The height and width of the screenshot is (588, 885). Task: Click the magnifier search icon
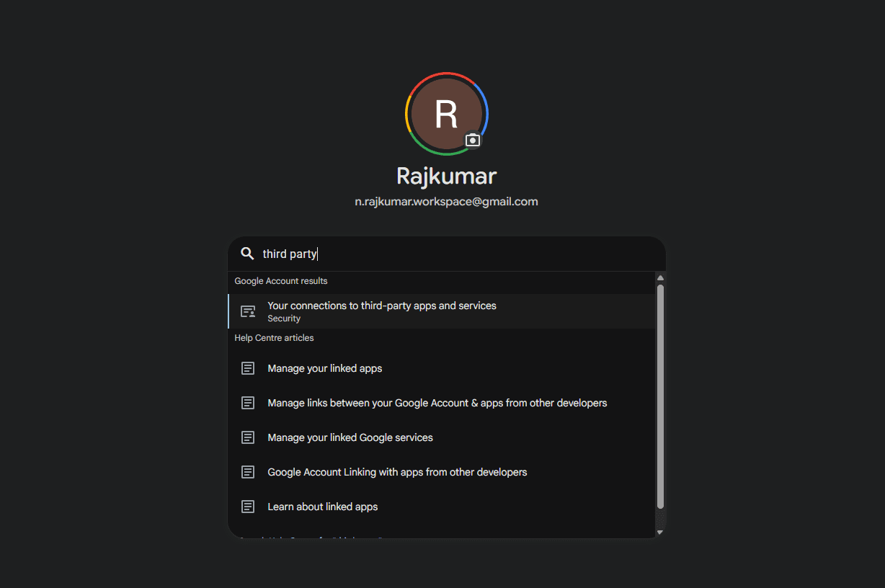247,254
